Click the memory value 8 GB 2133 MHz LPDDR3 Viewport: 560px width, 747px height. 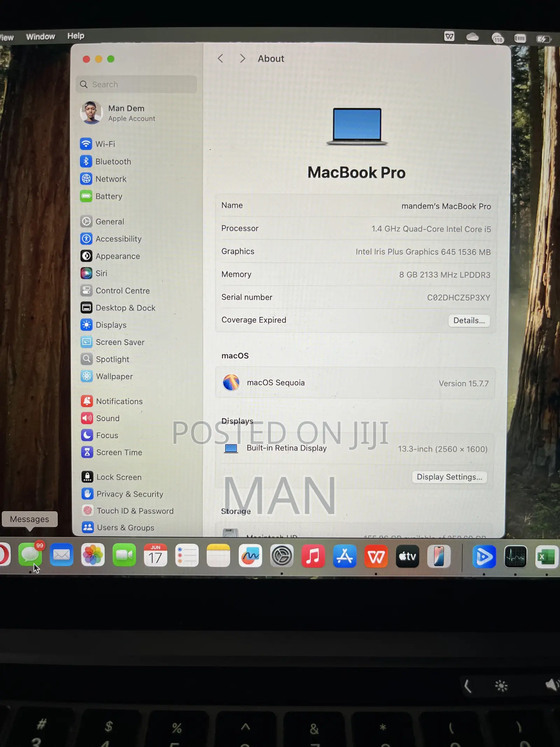pyautogui.click(x=444, y=275)
